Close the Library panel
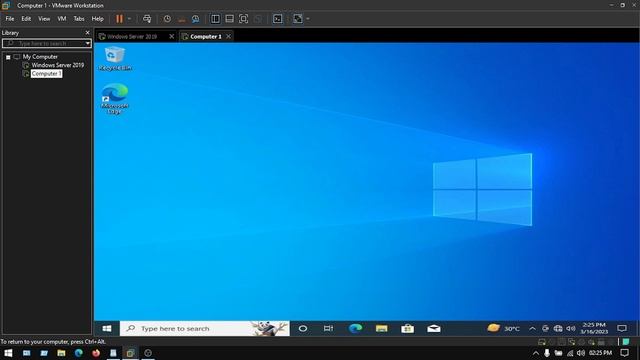640x360 pixels. pyautogui.click(x=87, y=33)
